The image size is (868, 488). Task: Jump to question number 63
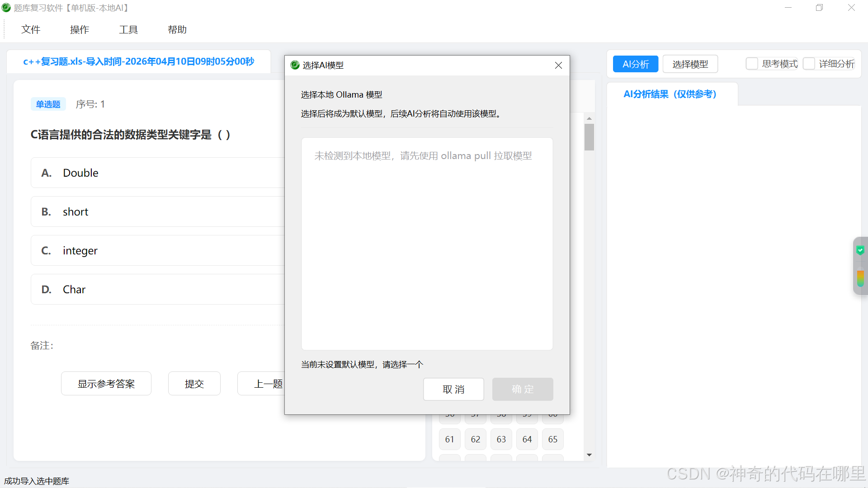point(501,439)
